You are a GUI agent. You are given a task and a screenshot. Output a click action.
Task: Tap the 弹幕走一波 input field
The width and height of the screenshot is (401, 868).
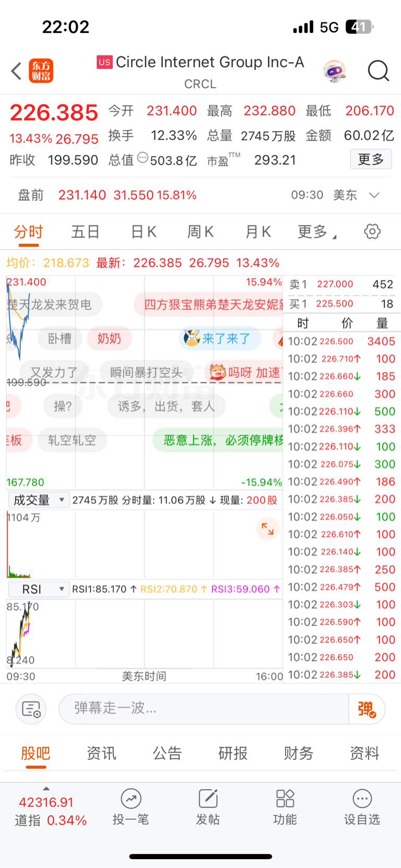(x=204, y=709)
